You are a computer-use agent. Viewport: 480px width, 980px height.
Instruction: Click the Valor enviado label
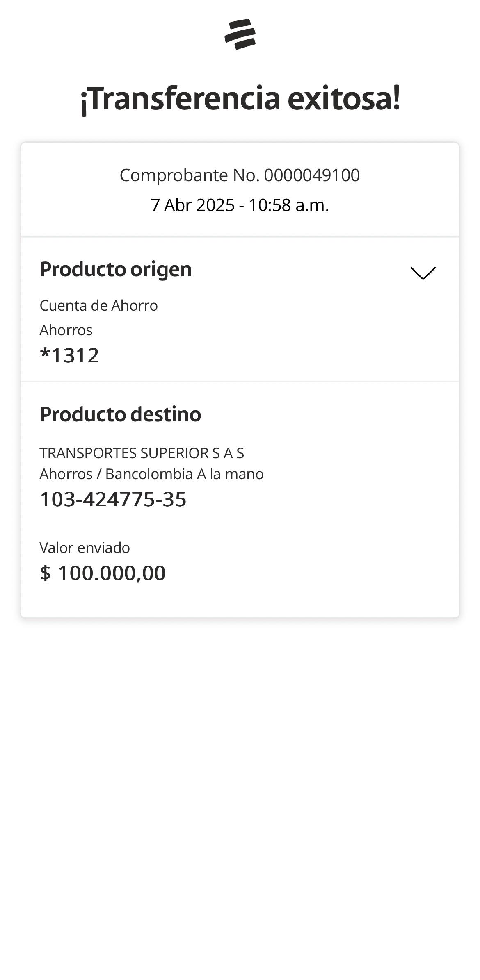pyautogui.click(x=85, y=548)
